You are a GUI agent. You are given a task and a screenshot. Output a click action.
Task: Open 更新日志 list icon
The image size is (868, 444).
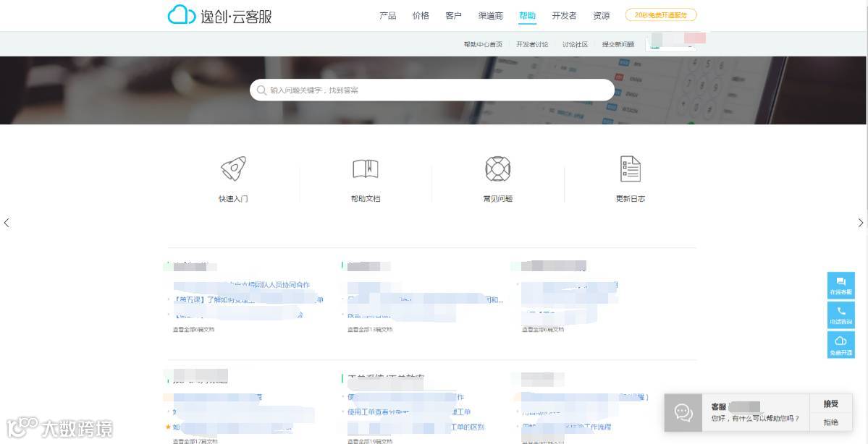[x=630, y=168]
